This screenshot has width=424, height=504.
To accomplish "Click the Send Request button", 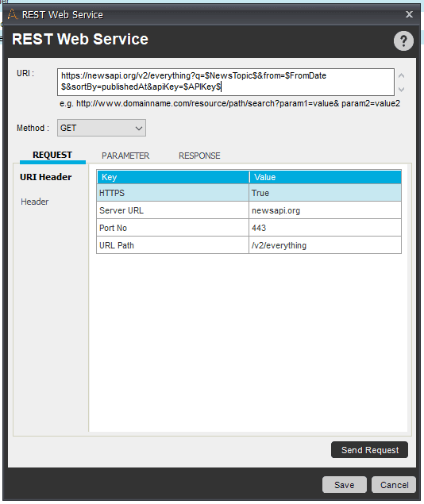I will click(369, 450).
